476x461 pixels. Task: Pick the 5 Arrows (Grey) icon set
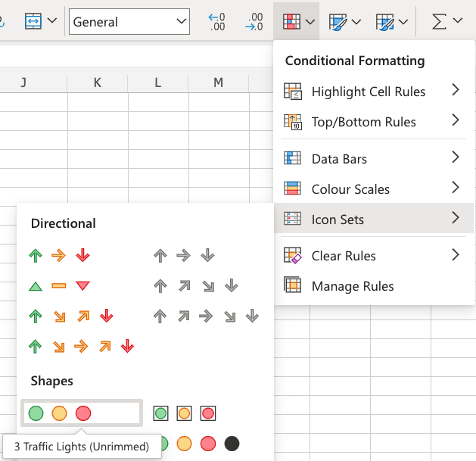point(206,316)
